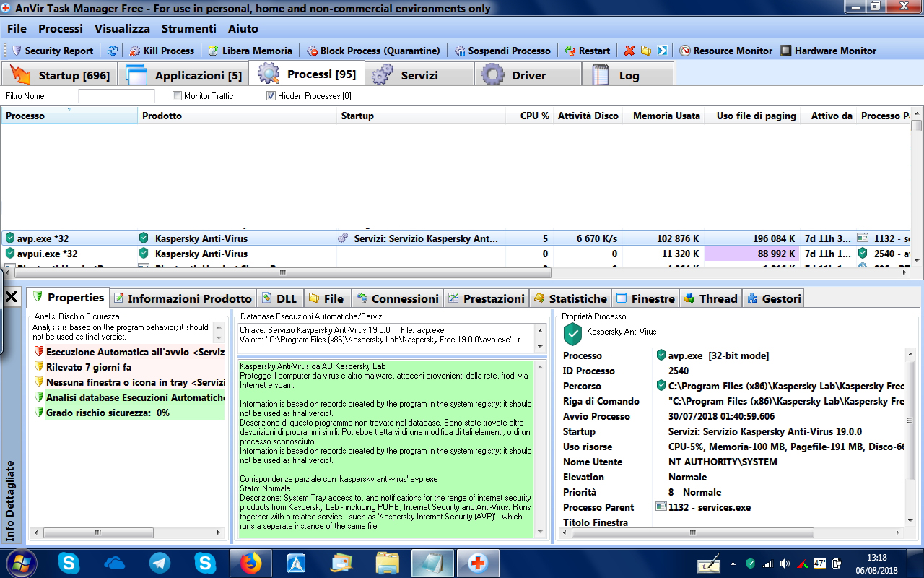Click the 88 992 K paging value cell
Screen dimensions: 924x578
[752, 254]
